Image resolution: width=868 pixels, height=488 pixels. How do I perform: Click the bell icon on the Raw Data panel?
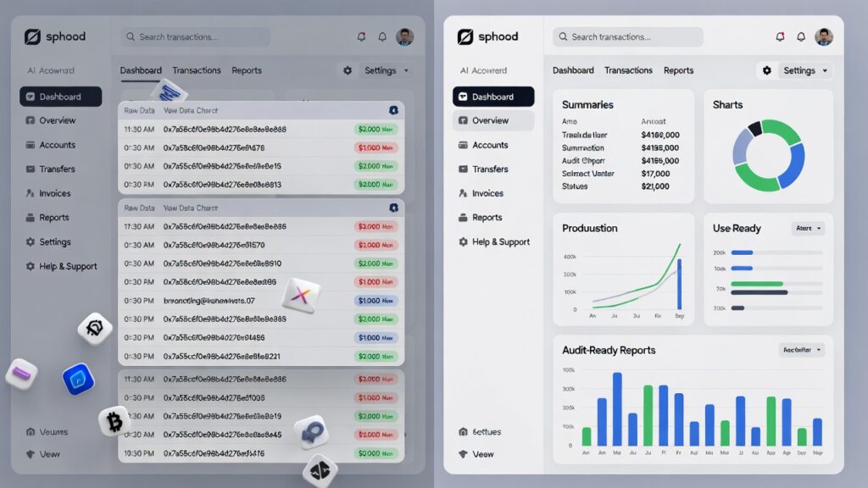point(392,110)
